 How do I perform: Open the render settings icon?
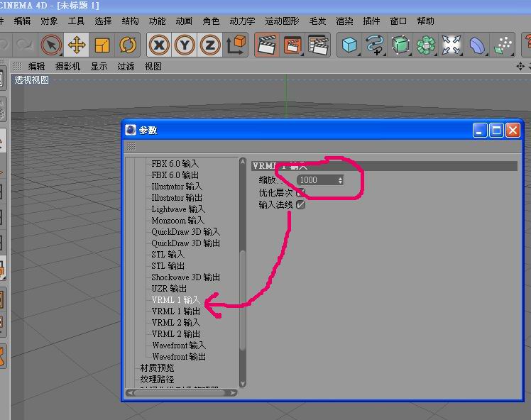point(317,45)
